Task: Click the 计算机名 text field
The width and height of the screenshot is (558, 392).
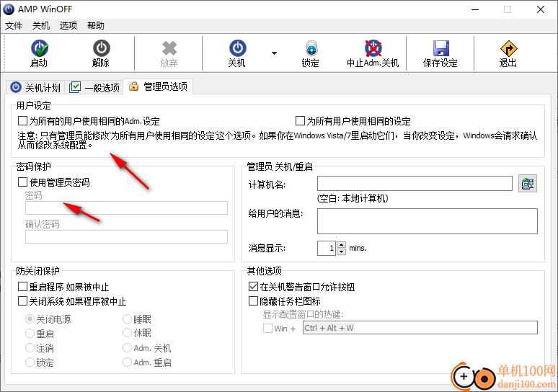Action: pos(415,183)
